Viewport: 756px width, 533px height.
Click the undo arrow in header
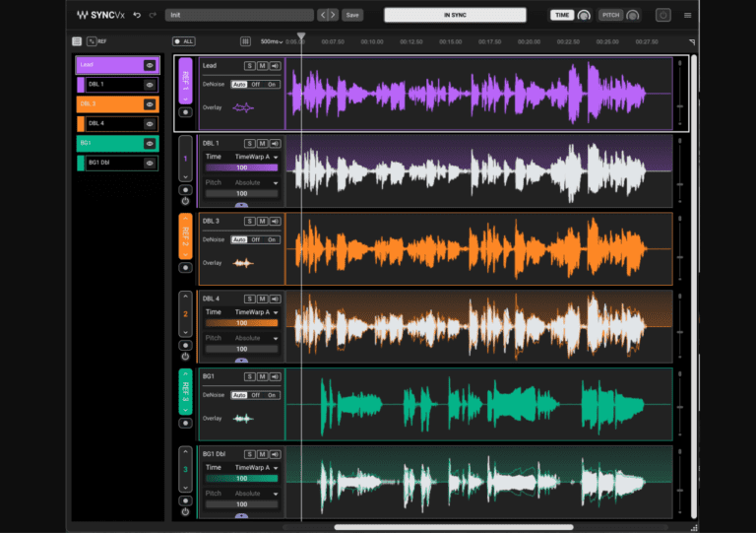pyautogui.click(x=137, y=15)
